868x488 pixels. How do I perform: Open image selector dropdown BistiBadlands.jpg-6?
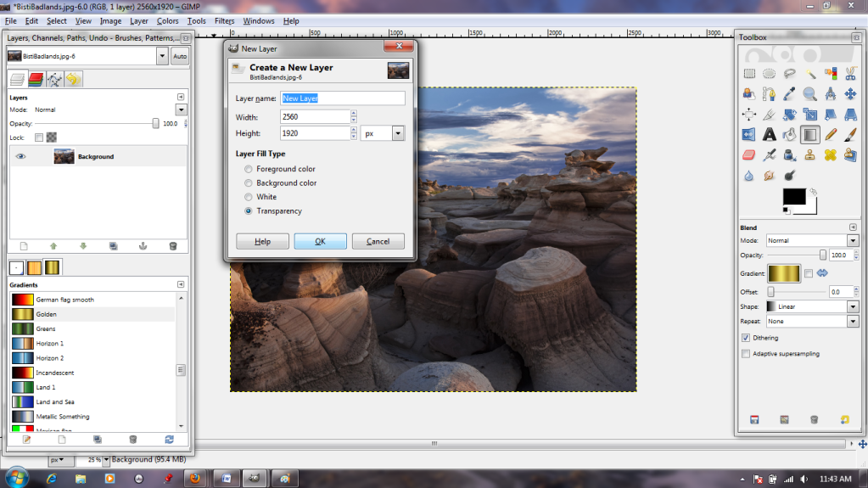click(162, 56)
